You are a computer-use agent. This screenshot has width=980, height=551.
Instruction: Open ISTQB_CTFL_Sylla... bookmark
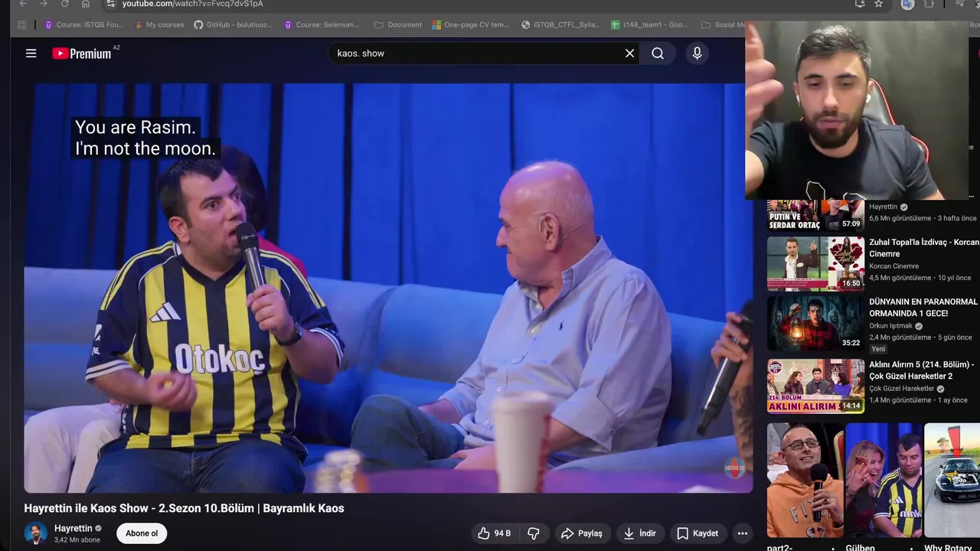[560, 24]
